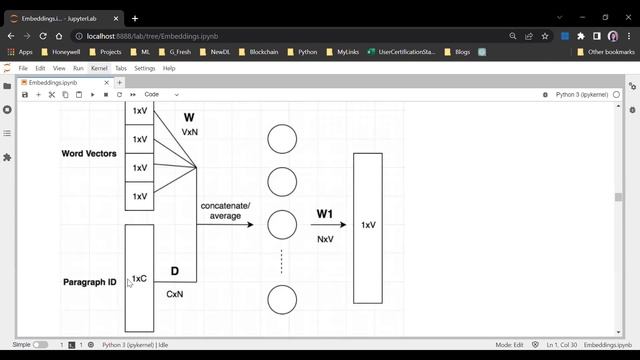Open the Projects bookmark folder
The height and width of the screenshot is (360, 640).
click(x=105, y=52)
